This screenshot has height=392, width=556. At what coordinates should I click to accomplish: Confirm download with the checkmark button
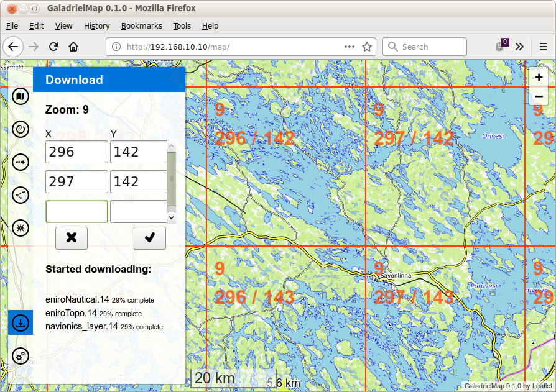point(150,238)
